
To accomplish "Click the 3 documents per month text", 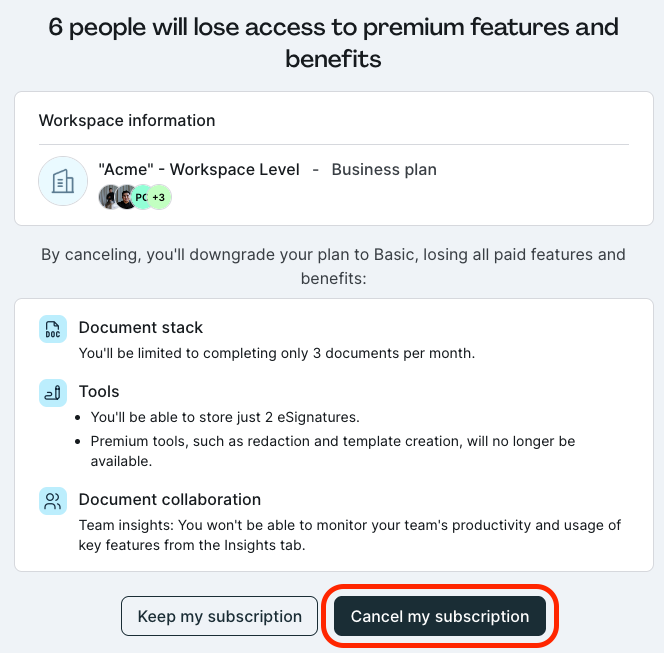I will (x=277, y=353).
